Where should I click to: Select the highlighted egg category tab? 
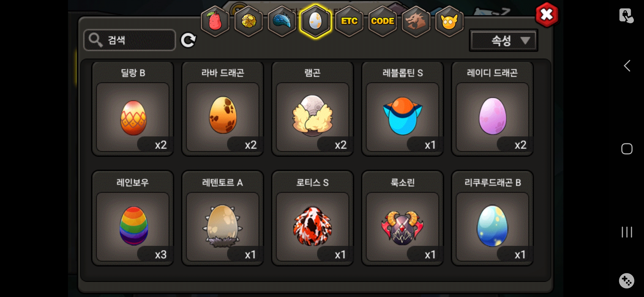tap(315, 21)
